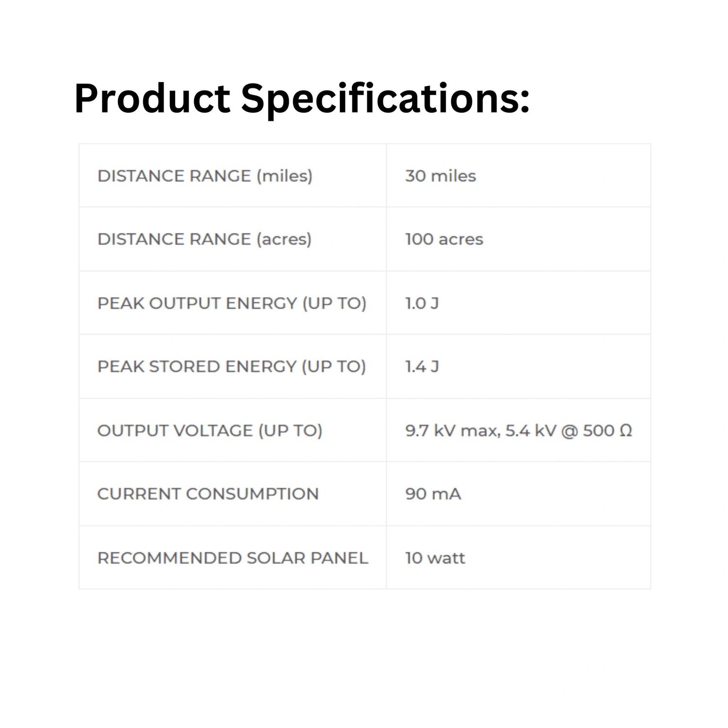Click the word Product in heading
Screen dimensions: 728x728
[152, 99]
